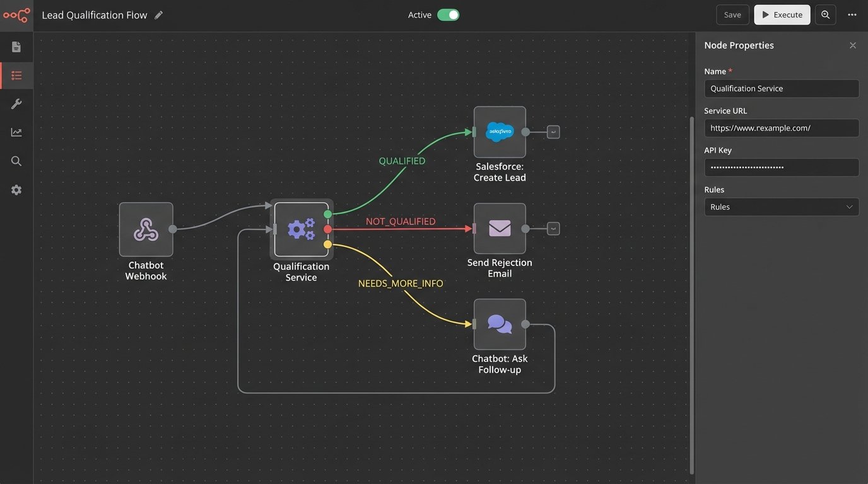Image resolution: width=868 pixels, height=484 pixels.
Task: Click the documents icon at sidebar top
Action: pyautogui.click(x=16, y=46)
